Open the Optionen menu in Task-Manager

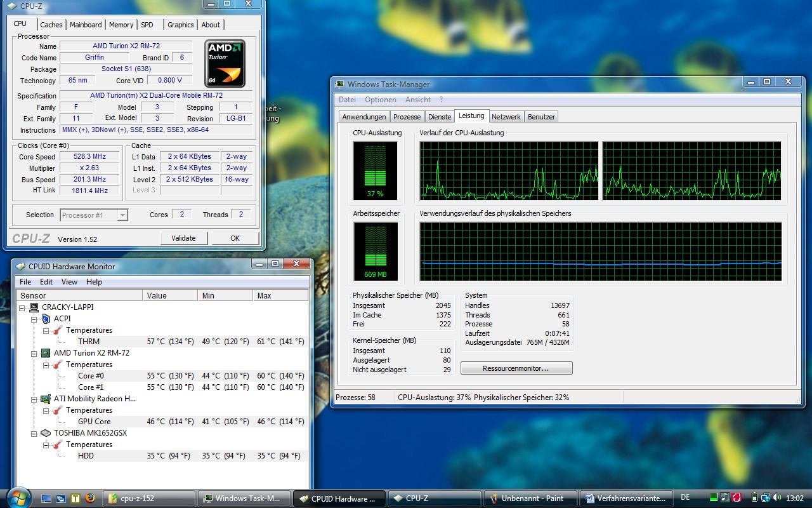point(381,100)
